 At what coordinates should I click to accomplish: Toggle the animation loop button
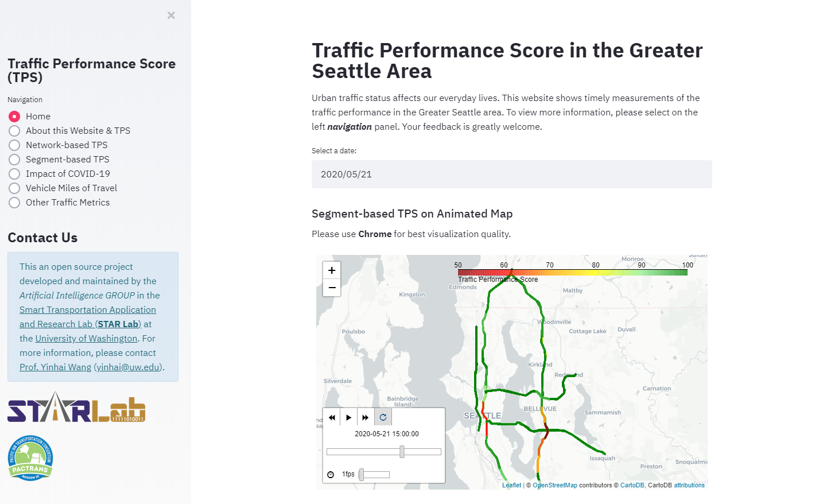point(383,417)
